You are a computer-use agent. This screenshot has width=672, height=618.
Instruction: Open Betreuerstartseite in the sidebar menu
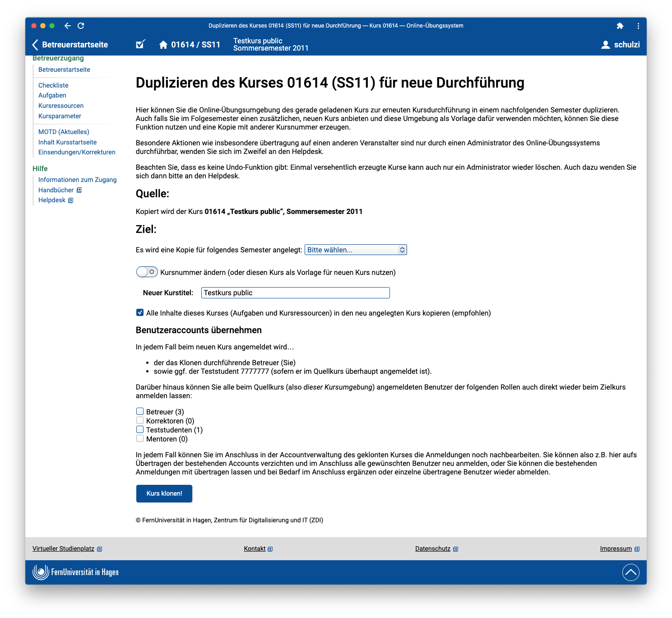click(x=64, y=70)
